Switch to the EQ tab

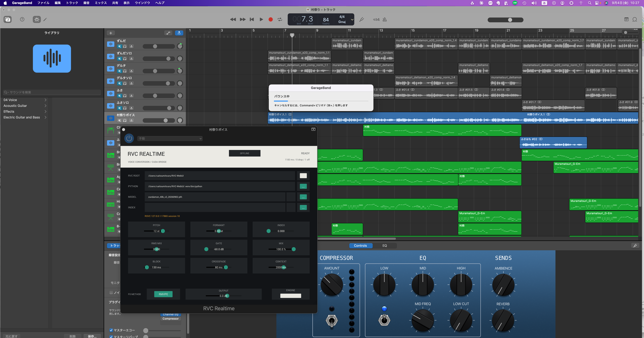(385, 246)
